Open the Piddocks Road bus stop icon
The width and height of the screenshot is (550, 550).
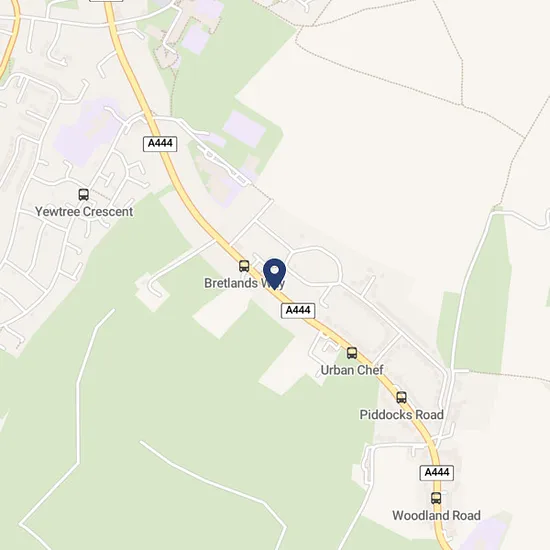[x=402, y=397]
